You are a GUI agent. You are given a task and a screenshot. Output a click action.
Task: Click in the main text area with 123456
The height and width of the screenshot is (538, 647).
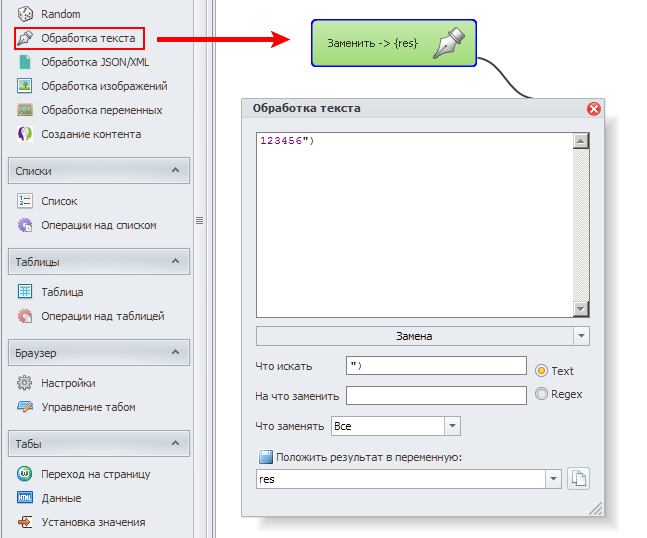point(415,225)
